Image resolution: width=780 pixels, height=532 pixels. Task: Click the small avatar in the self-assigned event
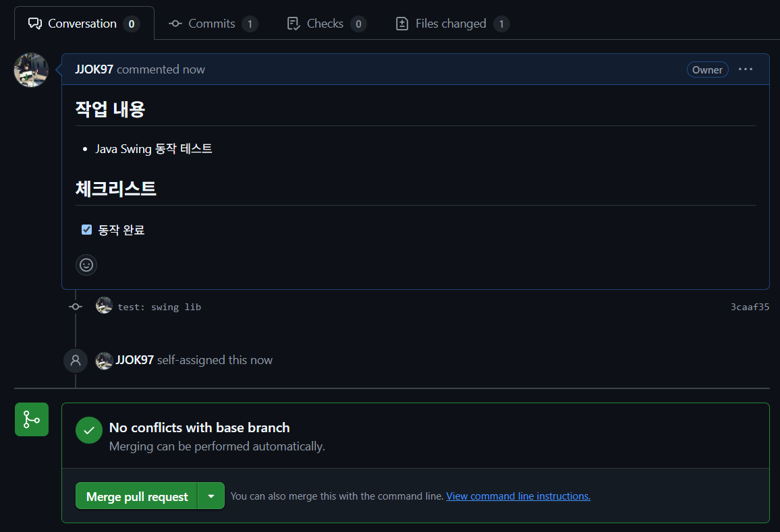104,360
